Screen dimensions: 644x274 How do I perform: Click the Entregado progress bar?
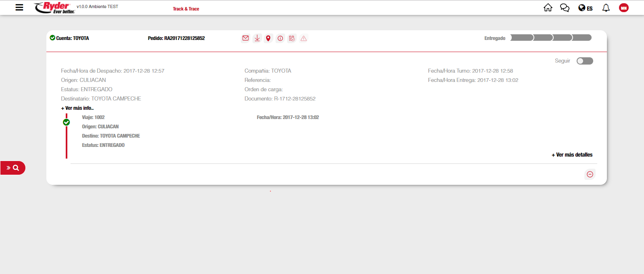pyautogui.click(x=550, y=38)
